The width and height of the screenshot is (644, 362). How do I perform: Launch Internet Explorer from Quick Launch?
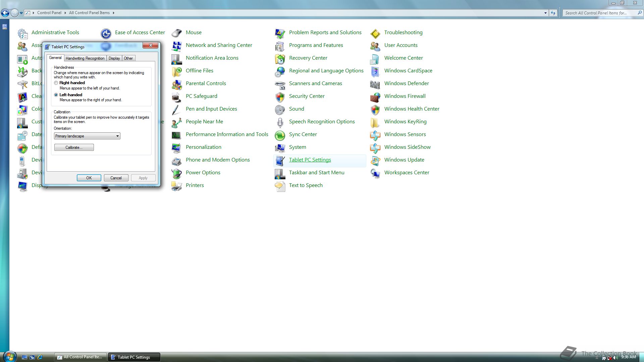[40, 357]
